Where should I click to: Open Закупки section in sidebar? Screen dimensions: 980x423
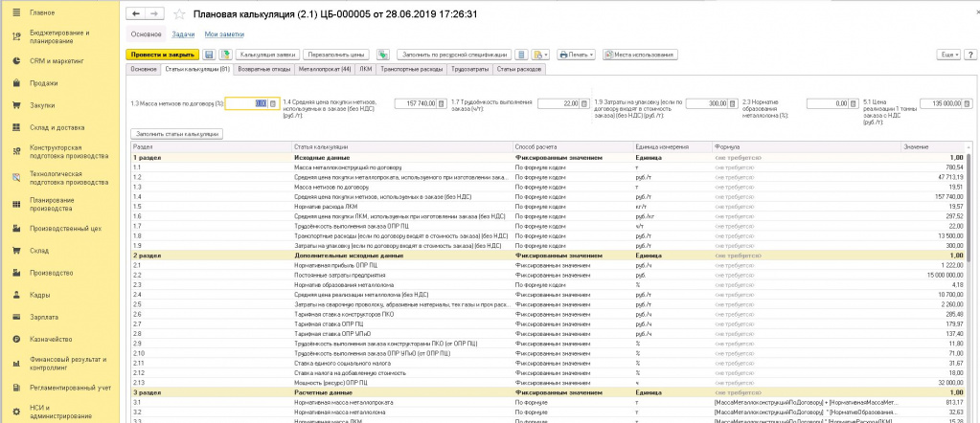coord(60,105)
